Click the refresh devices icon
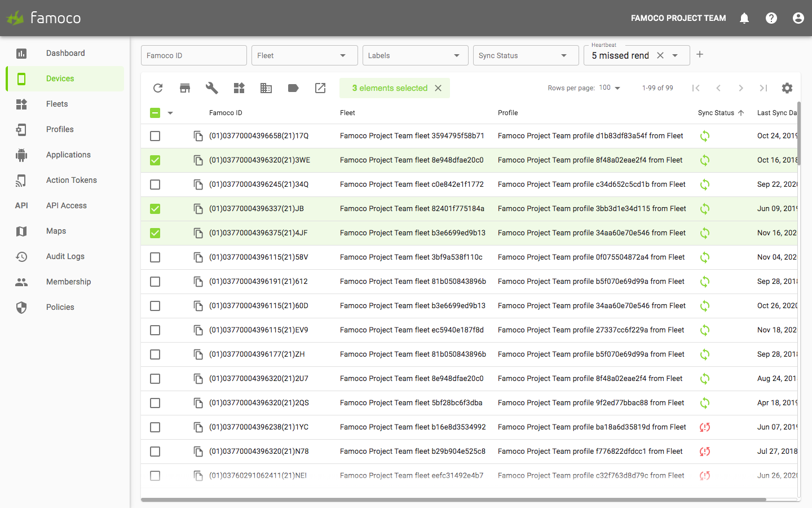 point(158,88)
